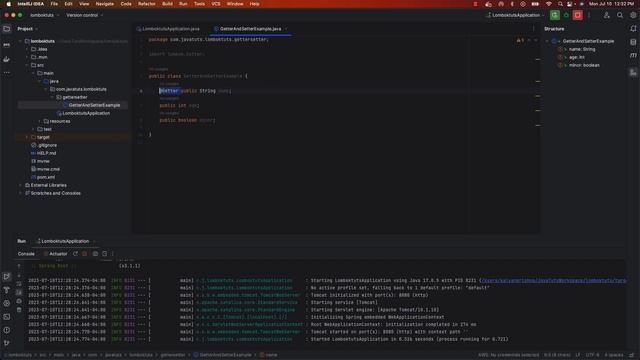Open the VCS menu

216,4
